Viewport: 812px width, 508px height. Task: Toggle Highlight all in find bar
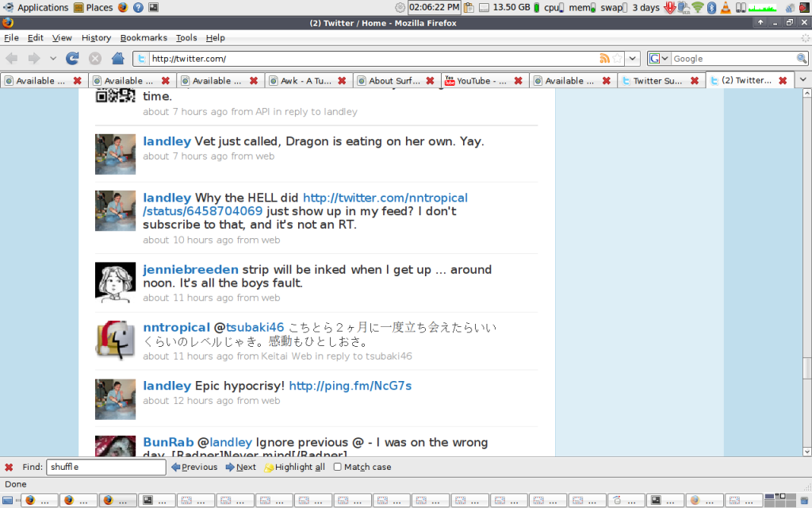point(293,468)
